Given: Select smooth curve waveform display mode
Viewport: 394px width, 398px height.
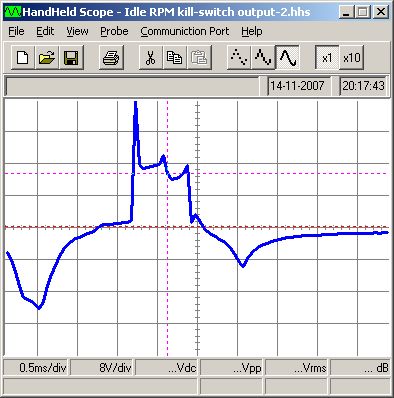Looking at the screenshot, I should tap(287, 58).
